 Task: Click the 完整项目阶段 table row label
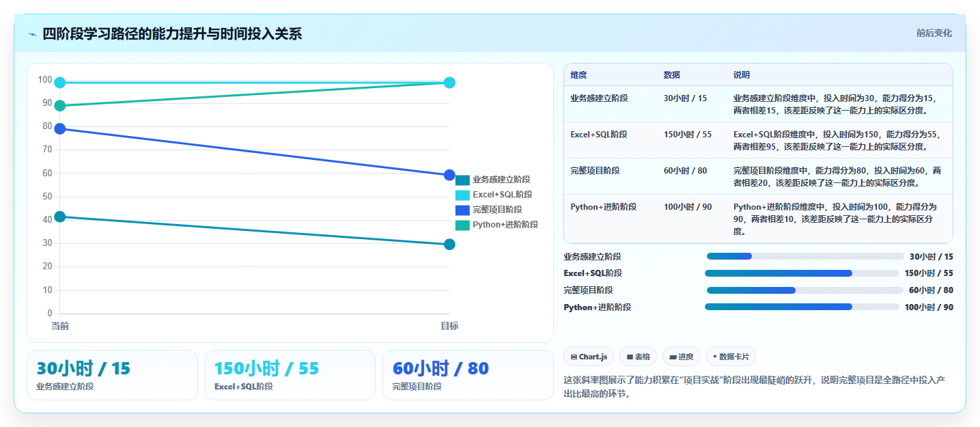596,171
